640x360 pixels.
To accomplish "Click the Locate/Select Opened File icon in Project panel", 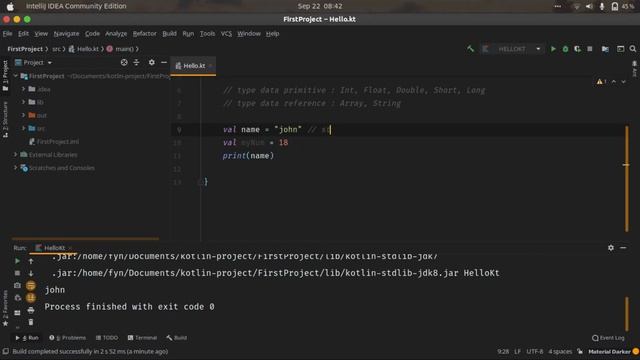I will pyautogui.click(x=124, y=62).
